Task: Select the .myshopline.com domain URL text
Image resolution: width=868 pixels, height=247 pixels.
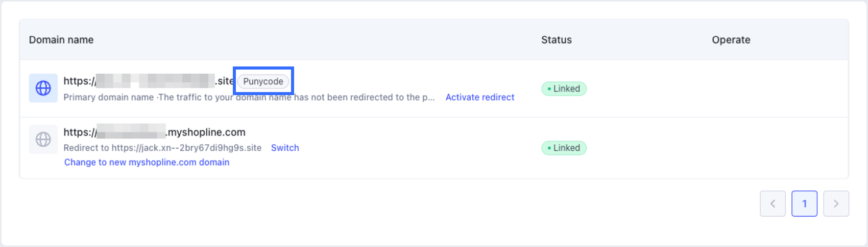Action: [154, 132]
